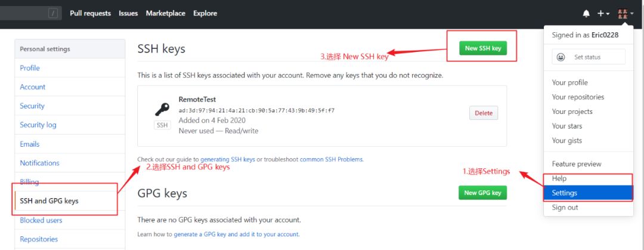
Task: Choose Sign out in user menu
Action: pyautogui.click(x=588, y=207)
